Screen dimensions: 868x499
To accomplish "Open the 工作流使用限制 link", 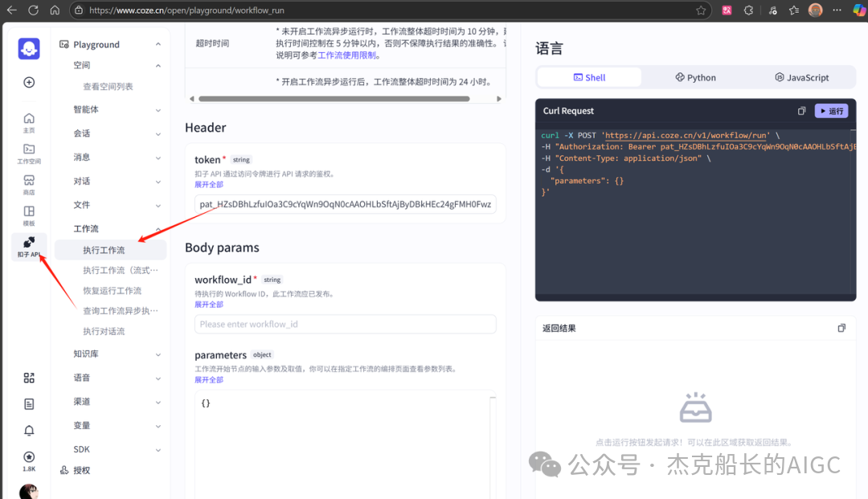I will pos(347,55).
